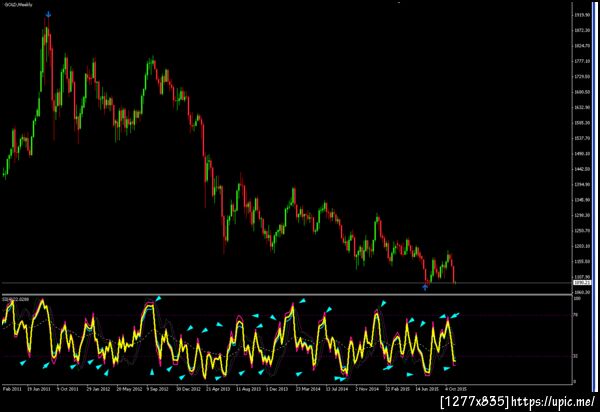This screenshot has width=600, height=412.
Task: Open the https://upic.me/ watermark link
Action: tap(553, 402)
